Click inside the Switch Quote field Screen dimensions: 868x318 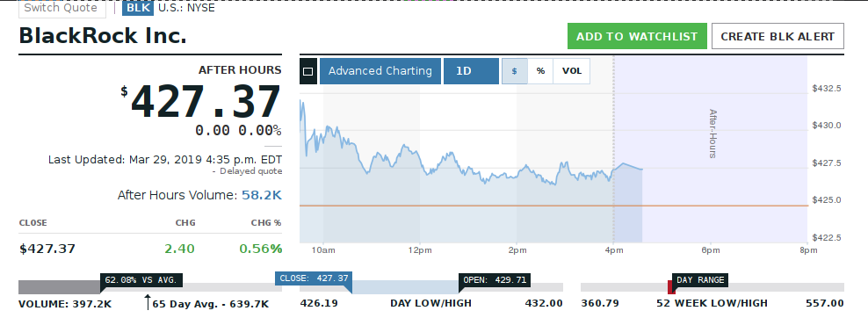click(61, 8)
